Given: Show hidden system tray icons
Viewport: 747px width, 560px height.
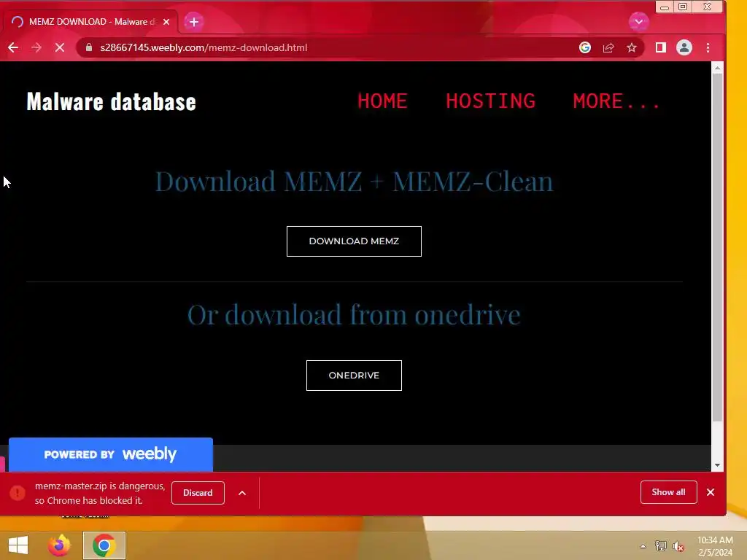Looking at the screenshot, I should [x=643, y=546].
